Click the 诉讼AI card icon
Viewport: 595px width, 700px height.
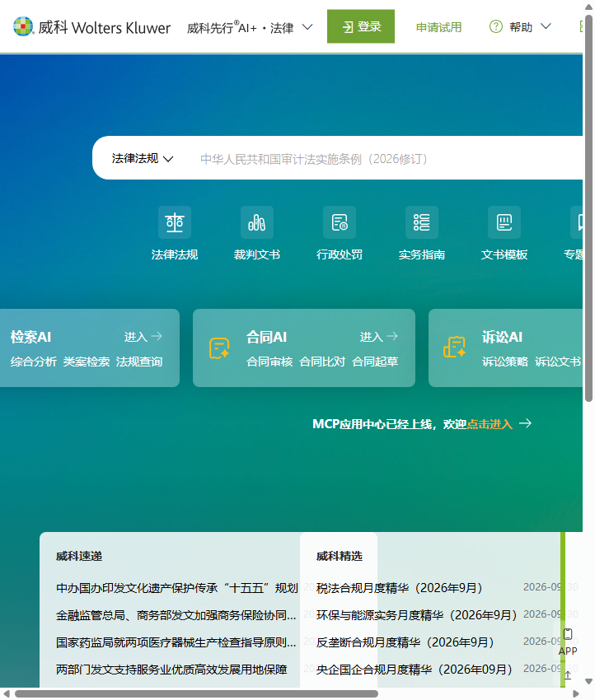[454, 348]
